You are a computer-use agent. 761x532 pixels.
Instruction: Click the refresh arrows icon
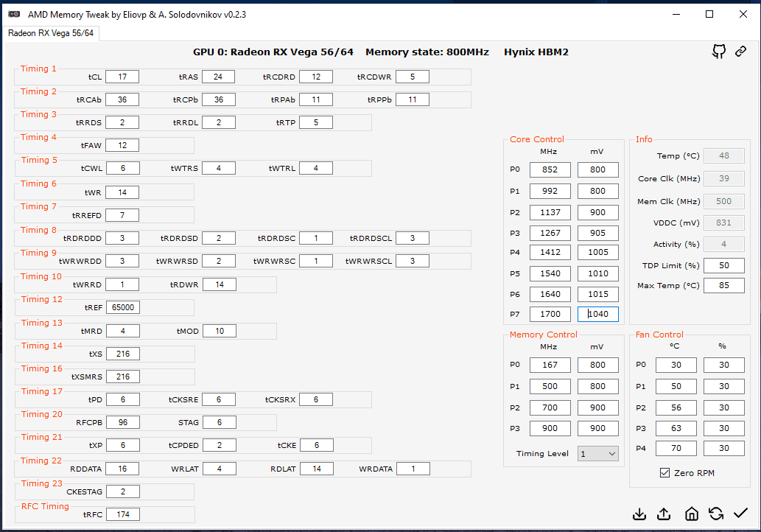(716, 514)
